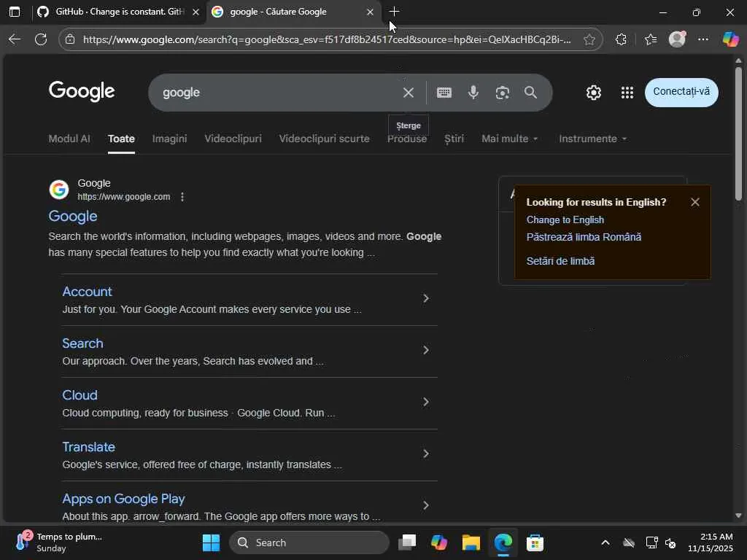Open Setări de limbă link
The image size is (747, 560).
tap(560, 261)
